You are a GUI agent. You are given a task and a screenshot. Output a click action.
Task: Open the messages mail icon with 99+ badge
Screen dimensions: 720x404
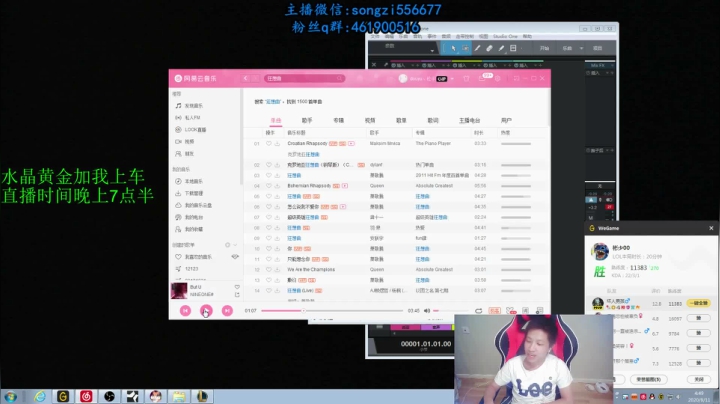pyautogui.click(x=482, y=79)
